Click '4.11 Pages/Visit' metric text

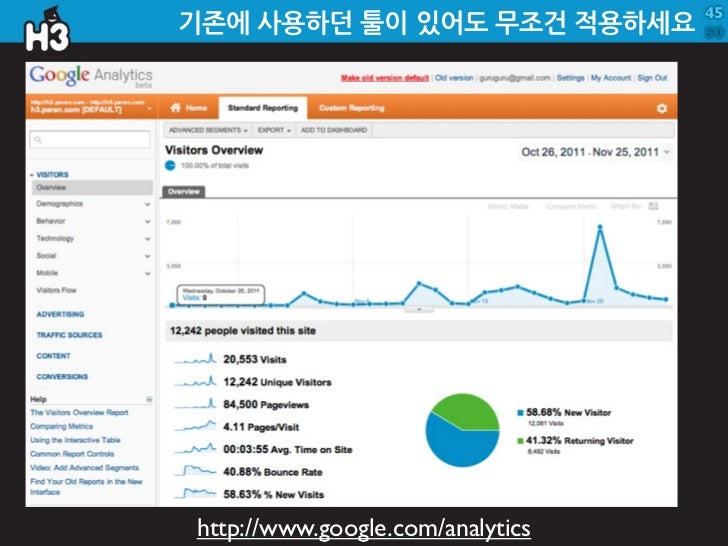[x=261, y=427]
